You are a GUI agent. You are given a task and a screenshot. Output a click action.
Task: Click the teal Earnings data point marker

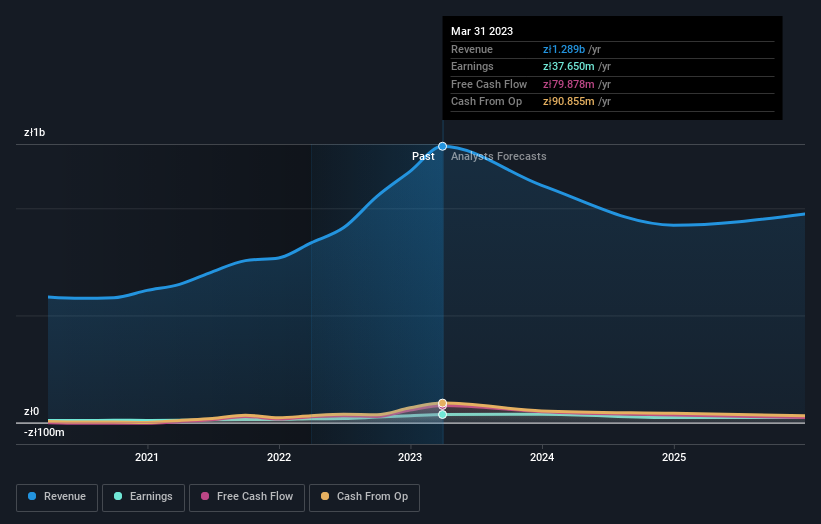(442, 415)
